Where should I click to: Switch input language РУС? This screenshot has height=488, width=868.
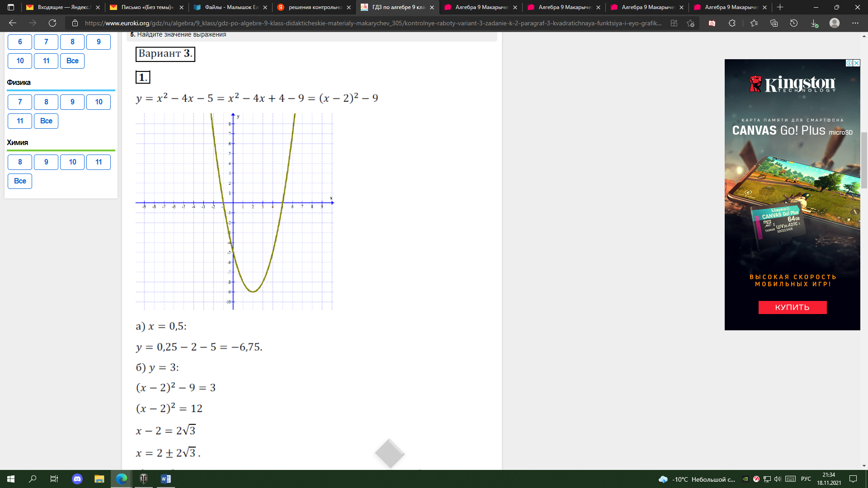coord(806,479)
